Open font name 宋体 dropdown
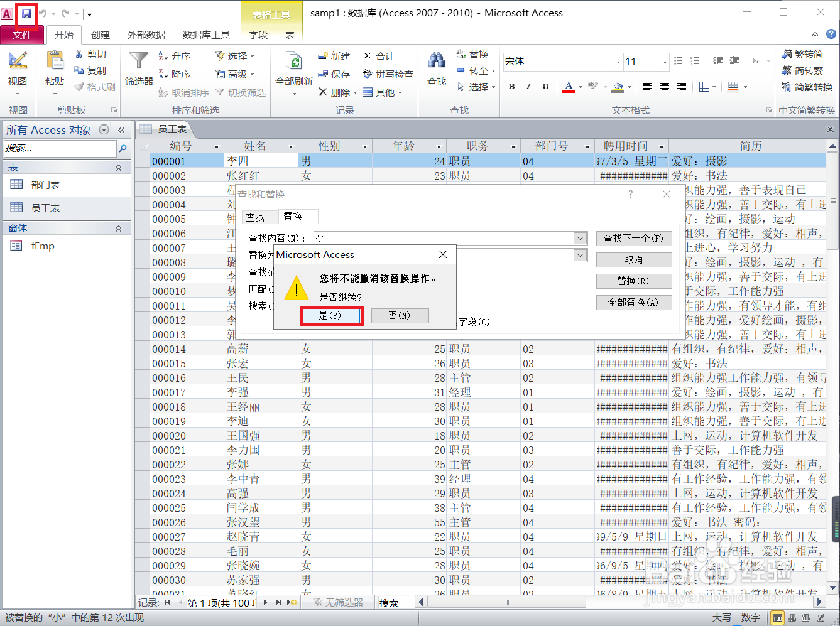The height and width of the screenshot is (626, 840). click(618, 62)
